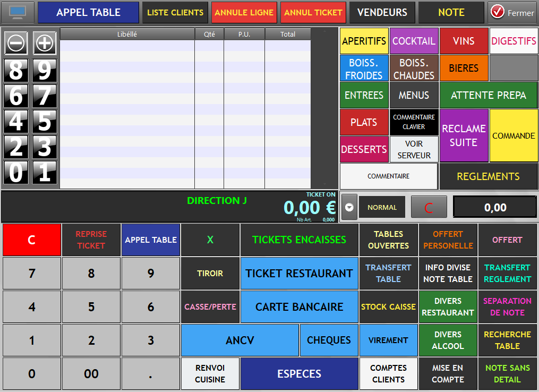Tap the glossy digit 8 key
Screen dimensions: 539x392
16,70
